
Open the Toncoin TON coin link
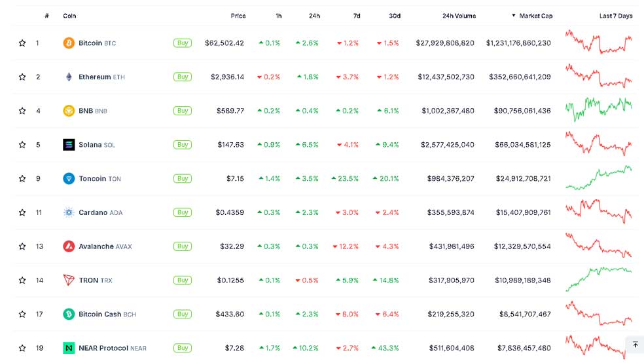(x=99, y=178)
